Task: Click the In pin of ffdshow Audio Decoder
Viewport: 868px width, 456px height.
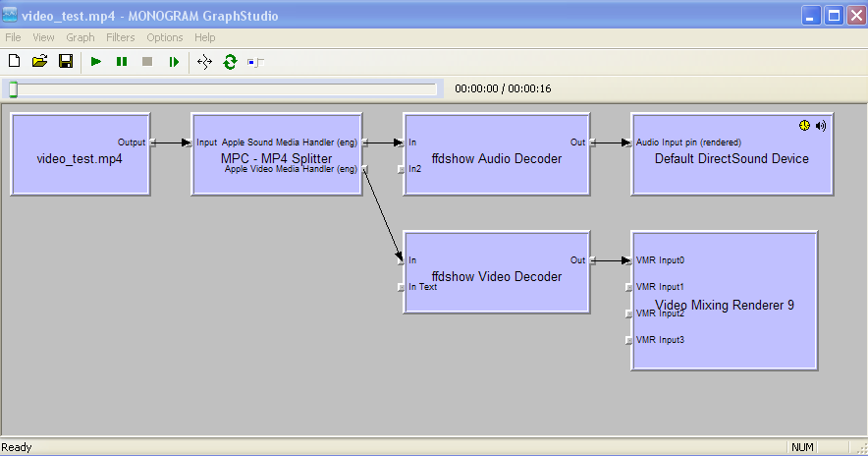Action: (x=401, y=142)
